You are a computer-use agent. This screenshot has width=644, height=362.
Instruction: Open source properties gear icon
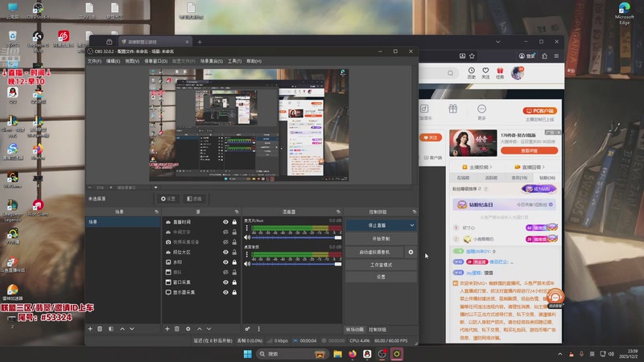[188, 329]
